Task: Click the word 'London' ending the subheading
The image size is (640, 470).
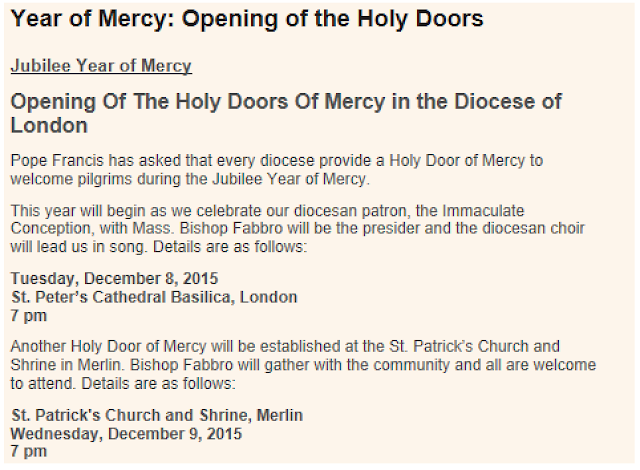Action: [x=49, y=125]
